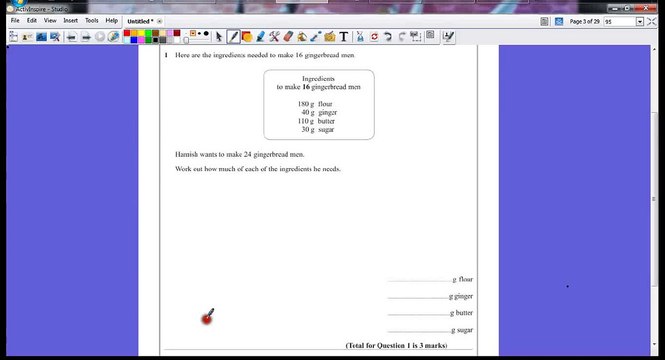The image size is (665, 360).
Task: Open the File menu
Action: [x=15, y=20]
